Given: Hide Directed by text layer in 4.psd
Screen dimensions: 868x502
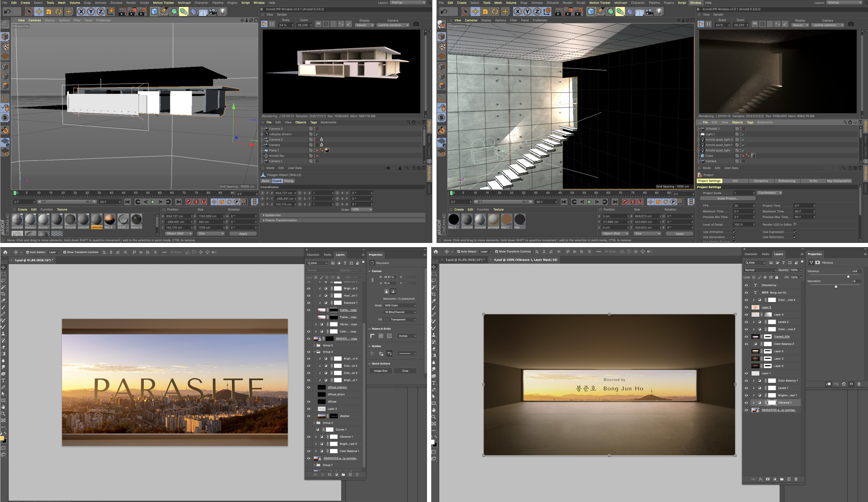Looking at the screenshot, I should click(x=746, y=285).
